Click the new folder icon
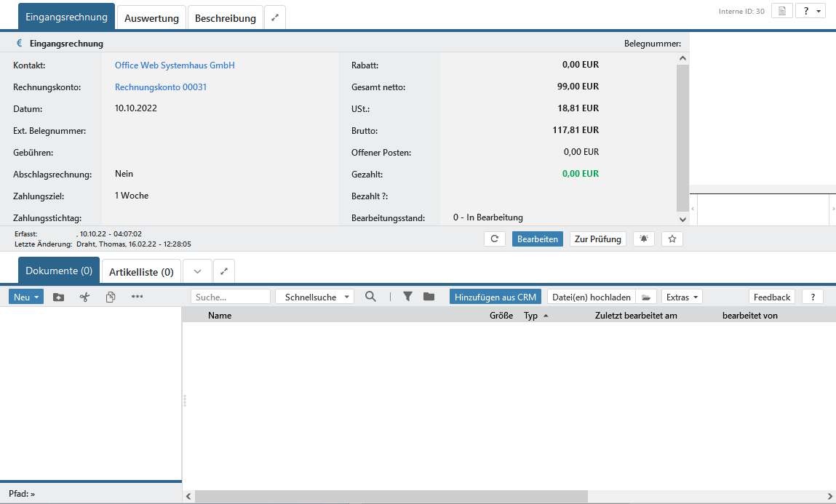The height and width of the screenshot is (504, 836). click(x=59, y=297)
